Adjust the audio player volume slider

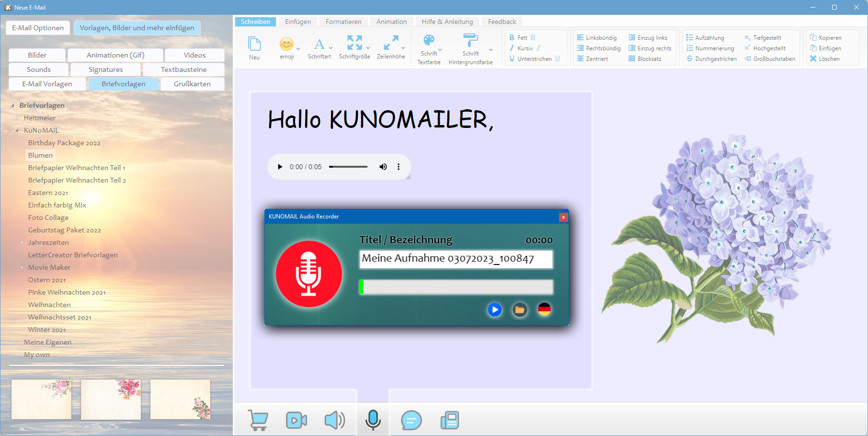[348, 167]
